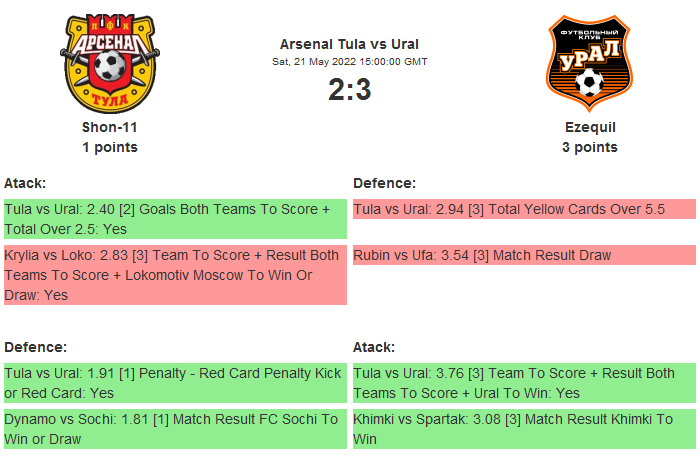Image resolution: width=700 pixels, height=460 pixels.
Task: Click the 3 points label under Ezequil
Action: pos(590,147)
